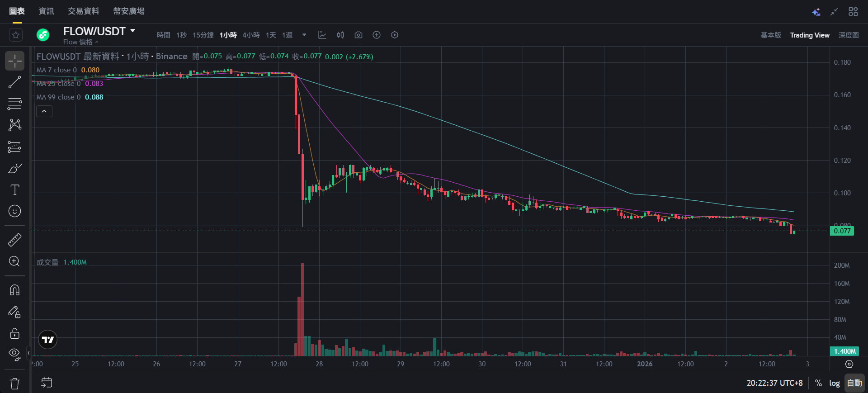
Task: Open the emoji sticker tool
Action: [x=14, y=211]
